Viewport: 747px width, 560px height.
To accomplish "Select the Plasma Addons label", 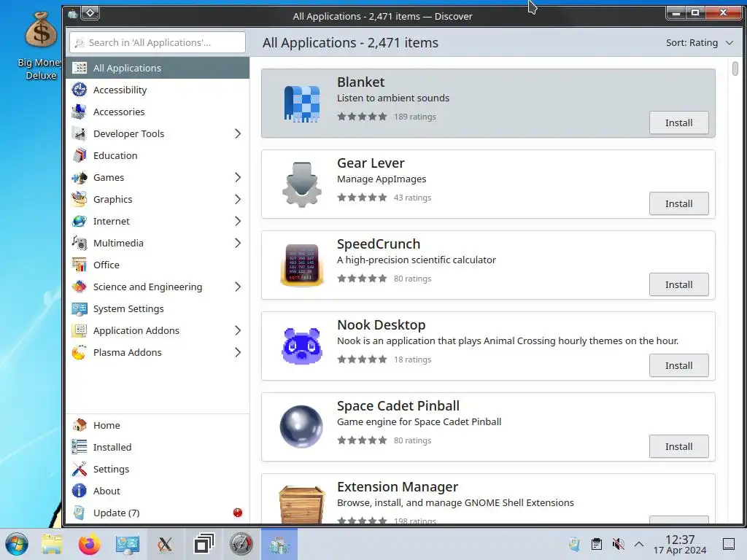I will [127, 352].
